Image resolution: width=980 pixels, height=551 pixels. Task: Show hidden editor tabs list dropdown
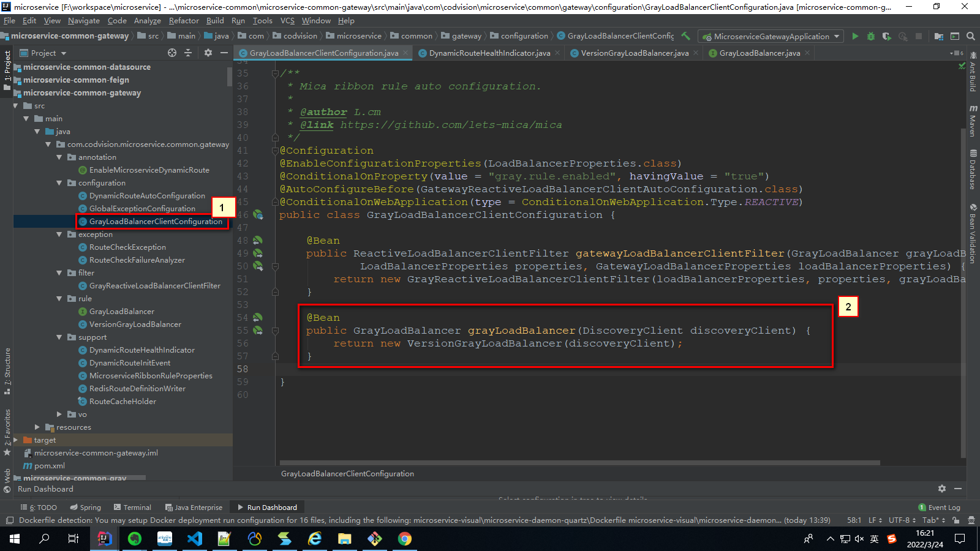coord(957,53)
